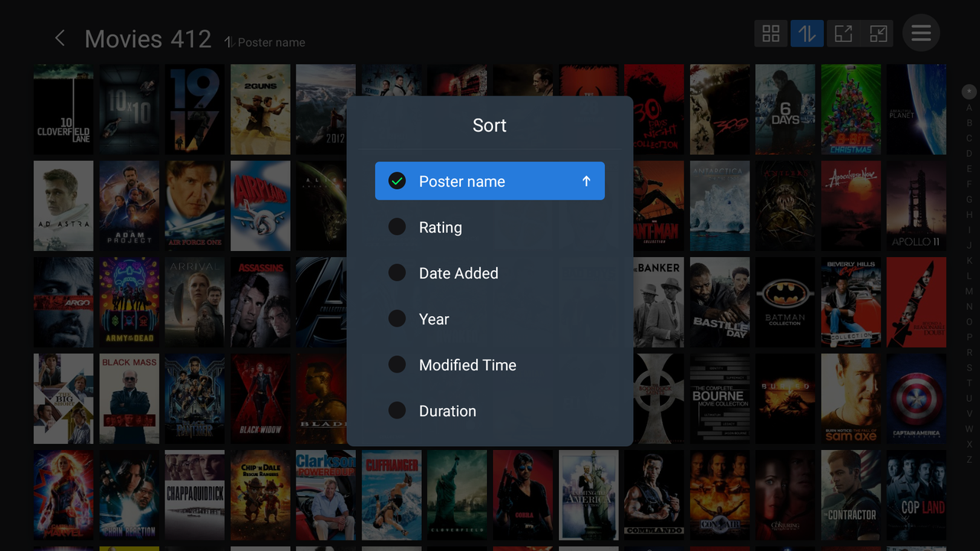Open the Burn Notice Sam Axe poster
Viewport: 980px width, 551px height.
[x=851, y=399]
